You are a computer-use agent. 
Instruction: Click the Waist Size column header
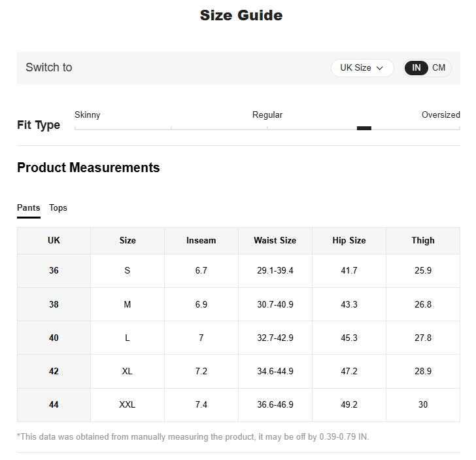click(275, 241)
